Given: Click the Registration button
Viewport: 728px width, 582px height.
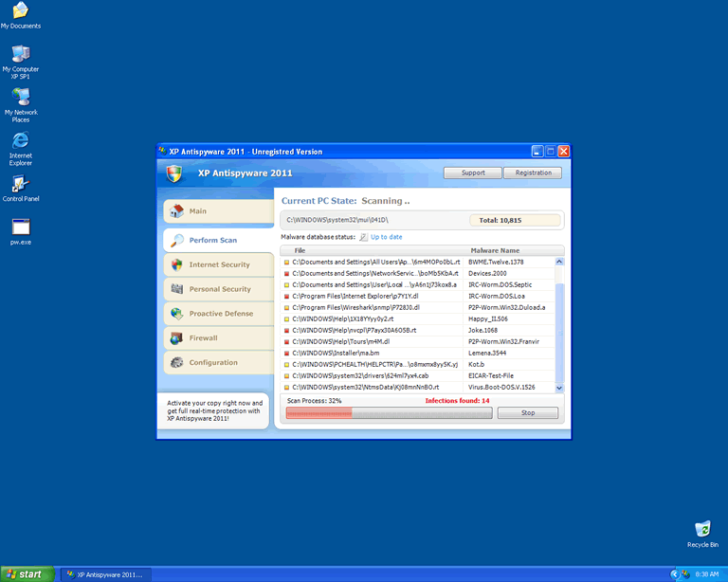Looking at the screenshot, I should (x=533, y=173).
